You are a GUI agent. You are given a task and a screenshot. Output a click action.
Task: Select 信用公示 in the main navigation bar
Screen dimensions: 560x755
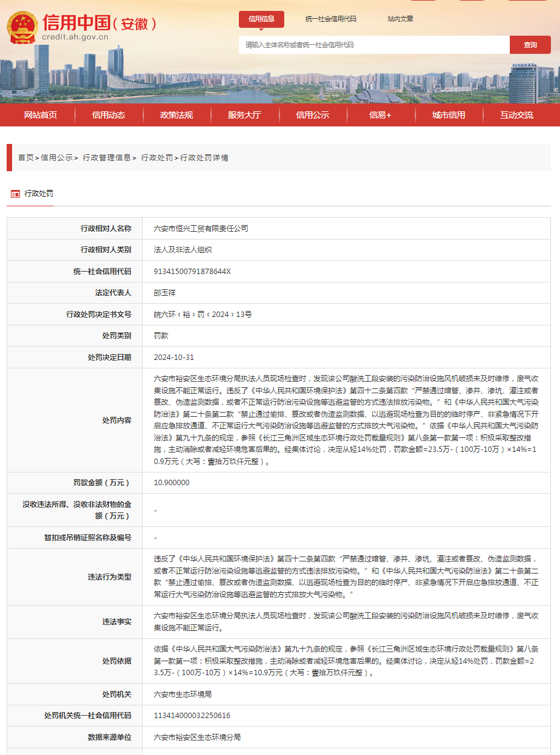[x=313, y=115]
